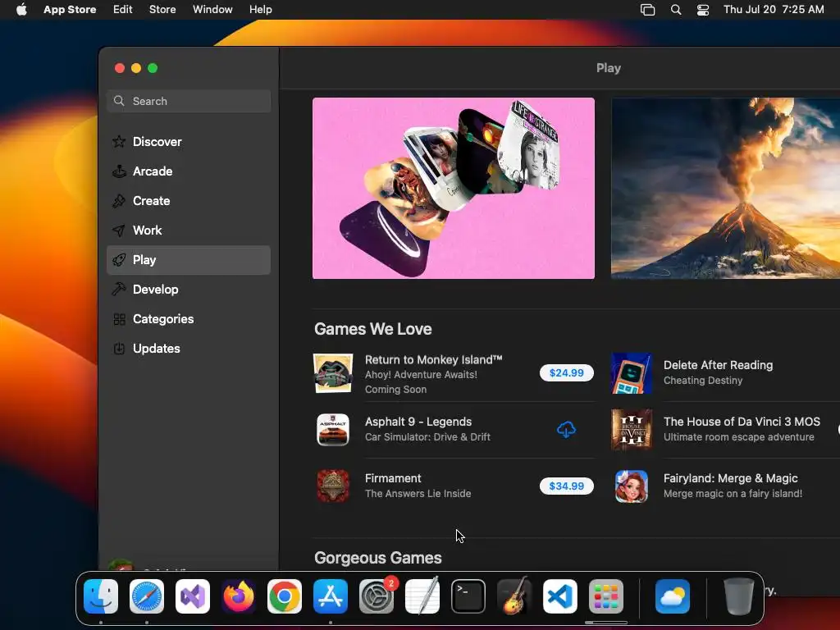840x630 pixels.
Task: Click the Firmament title text
Action: tap(393, 478)
